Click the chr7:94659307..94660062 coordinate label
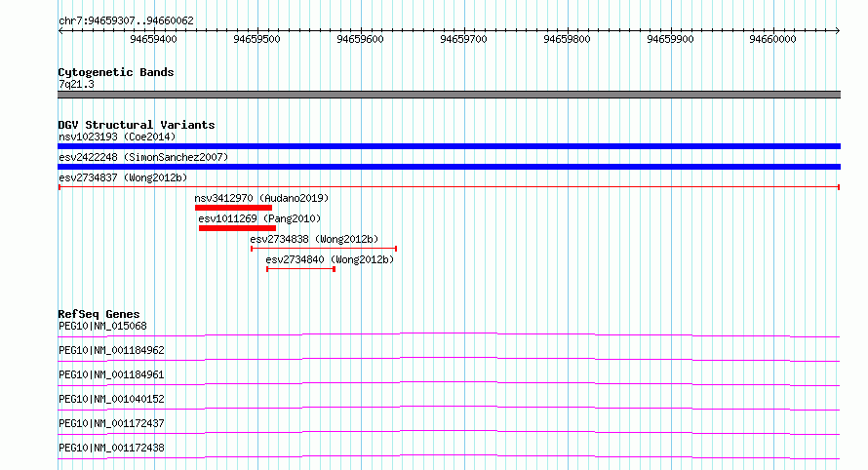868x470 pixels. pos(126,21)
